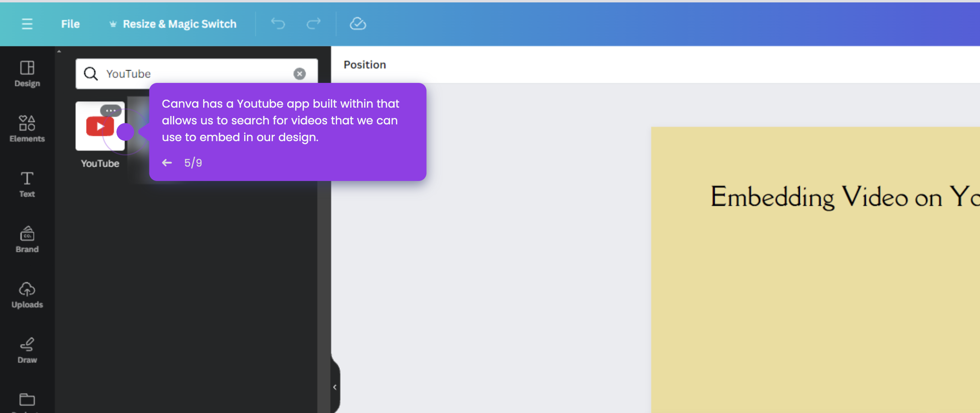Check the cloud save status
Viewport: 980px width, 413px height.
pos(357,24)
